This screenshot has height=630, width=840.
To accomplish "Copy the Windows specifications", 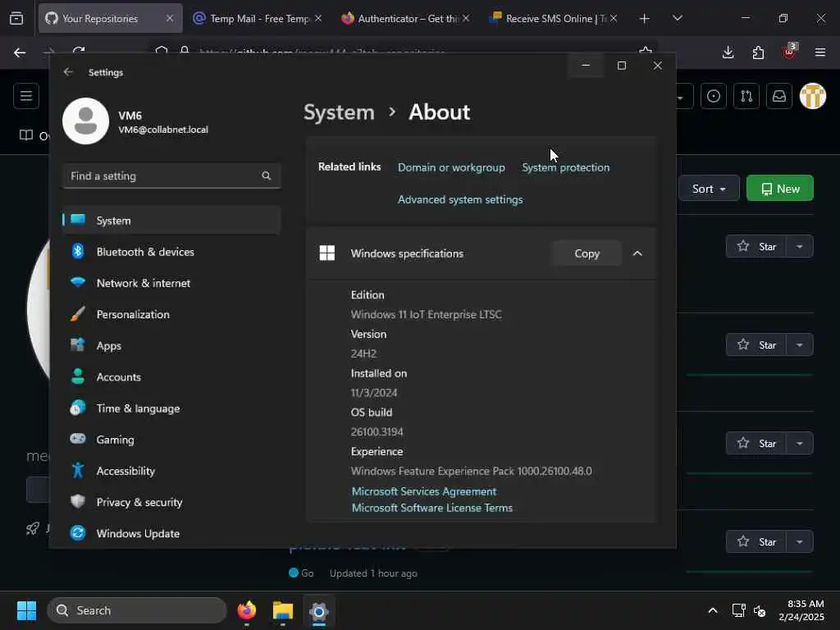I will click(x=587, y=253).
